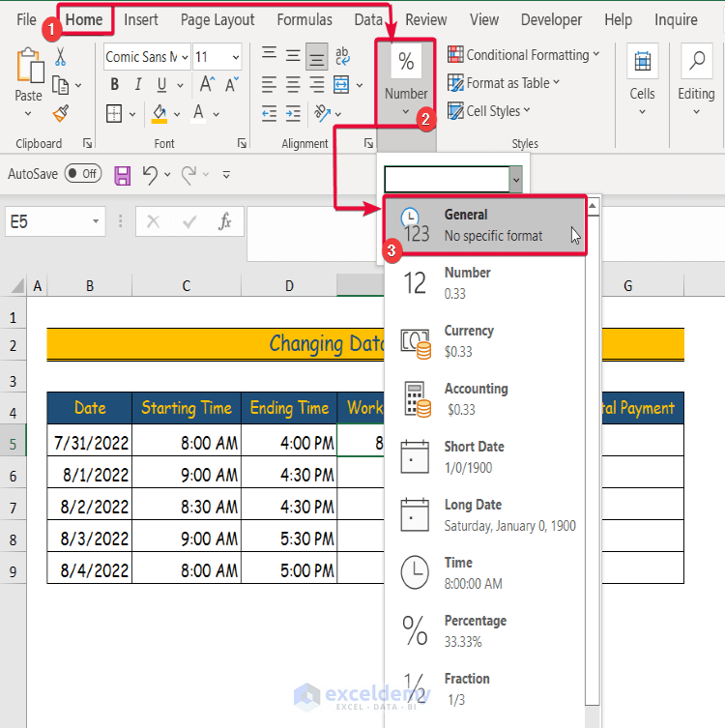The image size is (725, 728).
Task: Click Merge & Center icon
Action: point(341,85)
